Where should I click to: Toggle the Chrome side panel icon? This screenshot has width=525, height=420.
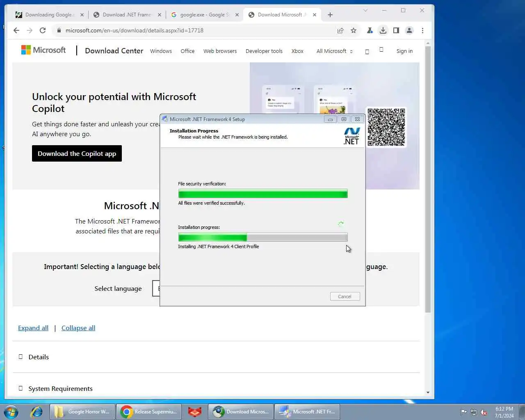tap(396, 30)
